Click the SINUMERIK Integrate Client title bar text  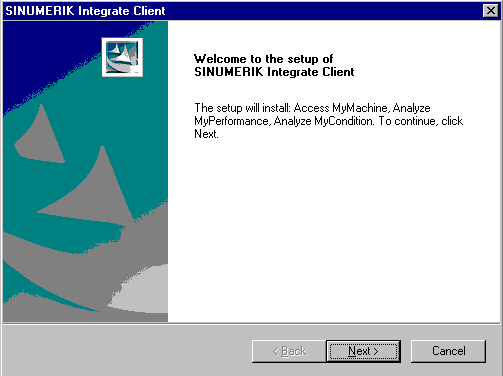click(x=85, y=11)
